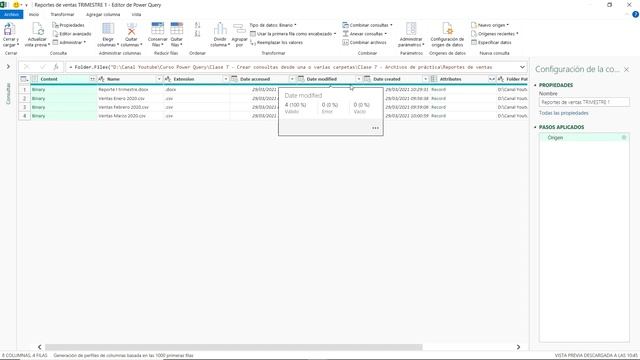Sort ascending with the A-Z icon
The height and width of the screenshot is (360, 640).
(198, 25)
